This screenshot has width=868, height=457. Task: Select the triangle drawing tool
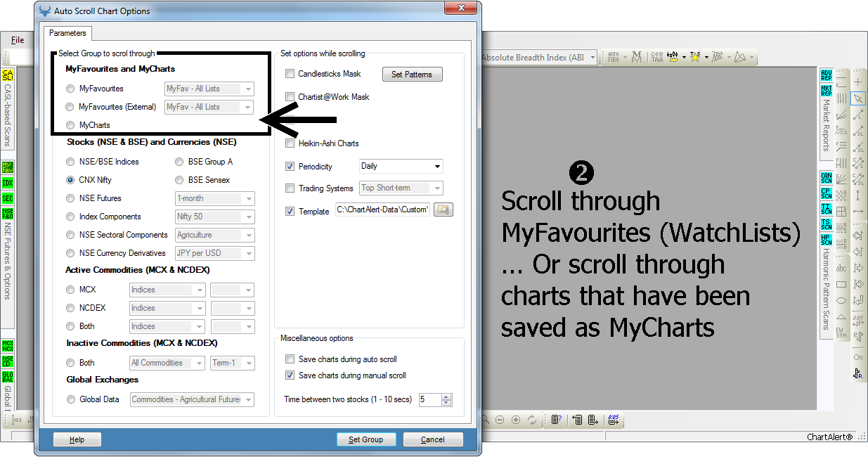(x=841, y=317)
